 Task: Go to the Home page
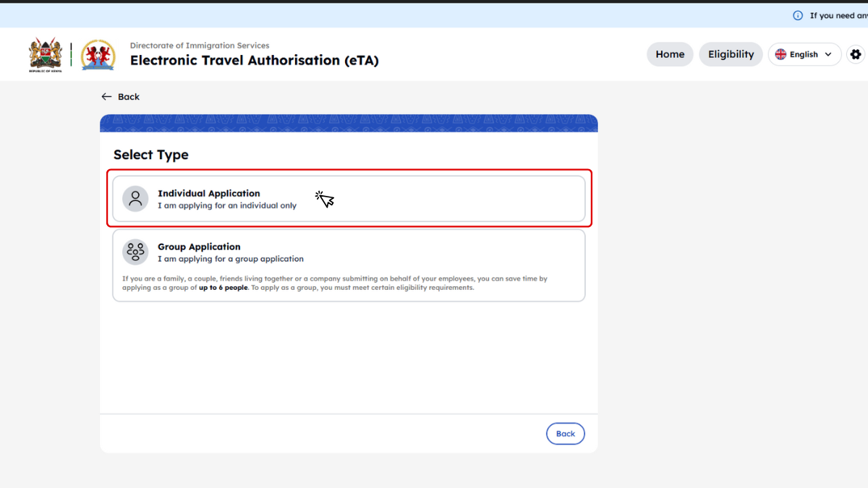(x=670, y=54)
